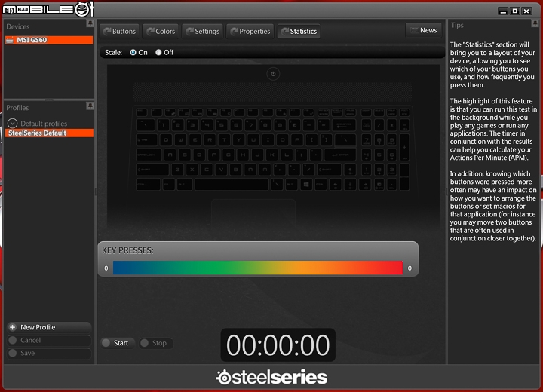The image size is (543, 392).
Task: Click the SteelSeries logo at bottom
Action: (271, 377)
